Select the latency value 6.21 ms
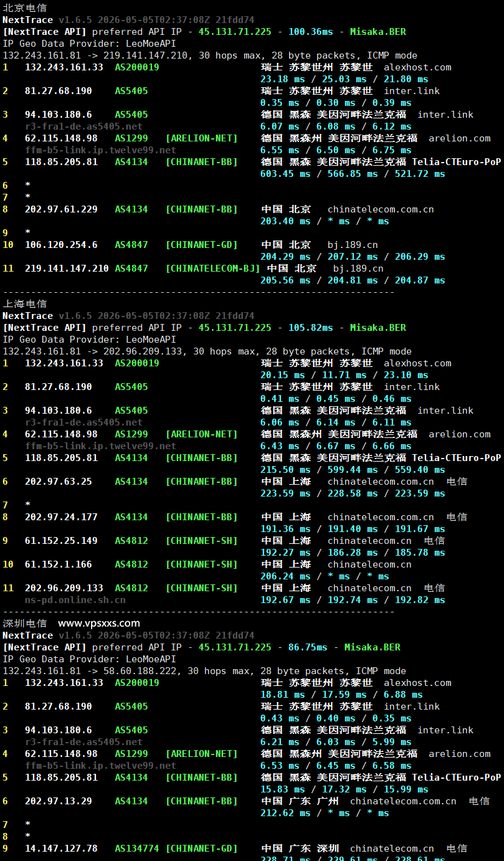The width and height of the screenshot is (504, 861). 280,742
